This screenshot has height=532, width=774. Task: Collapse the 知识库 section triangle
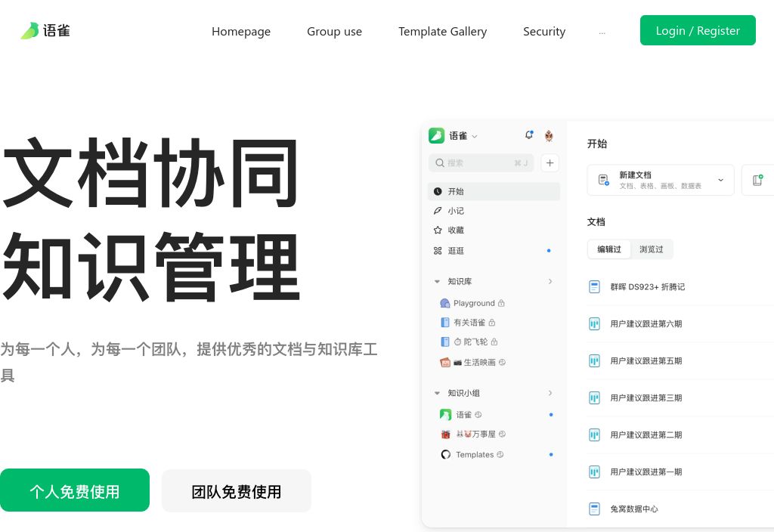coord(437,281)
